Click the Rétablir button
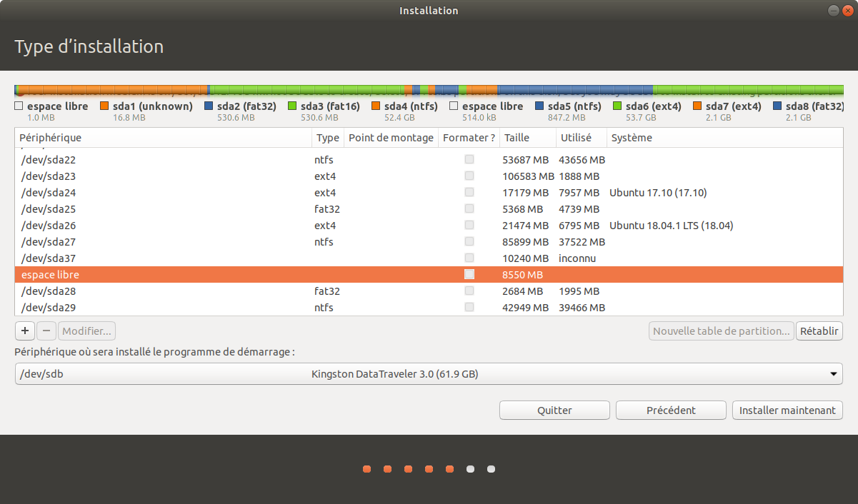The image size is (858, 504). click(x=819, y=331)
